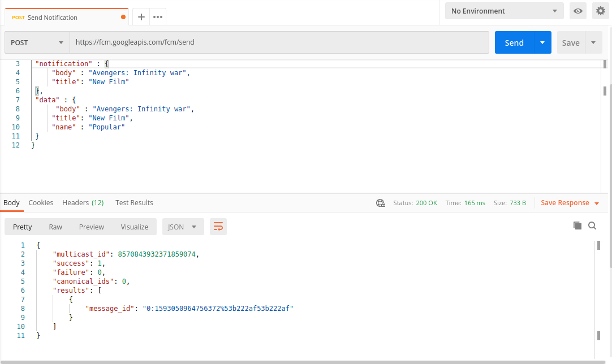The image size is (612, 364).
Task: Switch response view to Preview
Action: [92, 227]
